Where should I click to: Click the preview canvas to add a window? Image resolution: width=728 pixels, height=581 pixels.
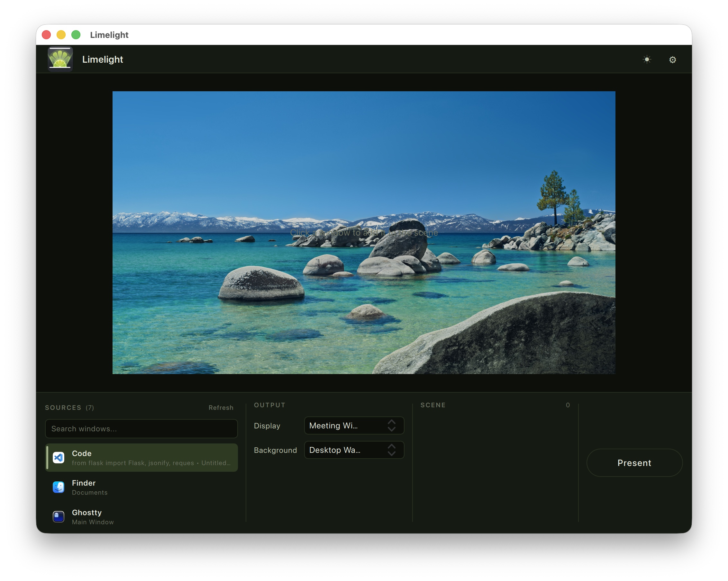[x=364, y=232]
